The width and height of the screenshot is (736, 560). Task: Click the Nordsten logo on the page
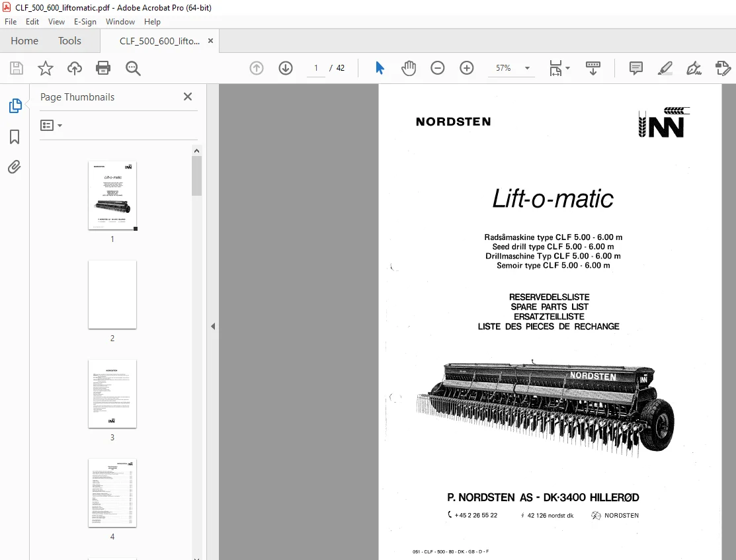coord(664,122)
